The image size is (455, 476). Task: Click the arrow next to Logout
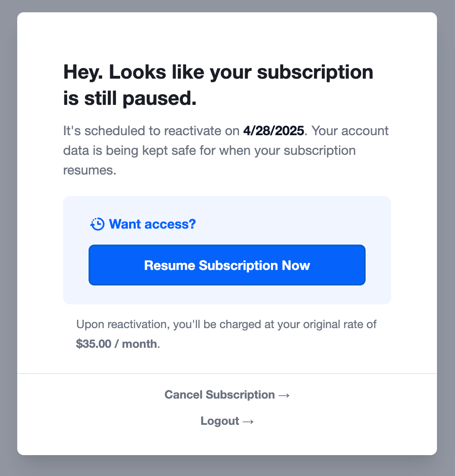248,422
